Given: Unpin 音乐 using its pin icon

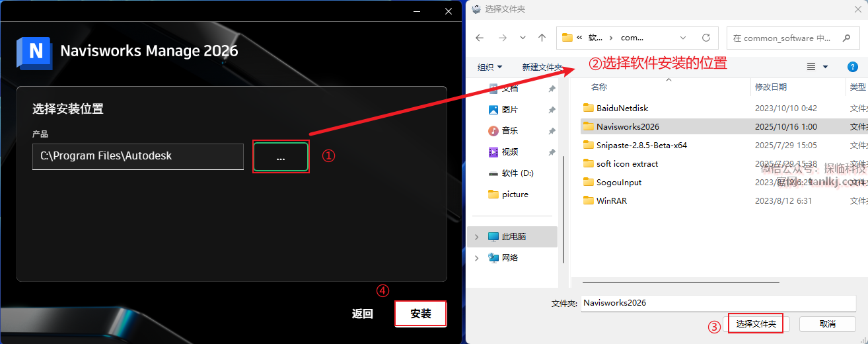Looking at the screenshot, I should [x=552, y=131].
